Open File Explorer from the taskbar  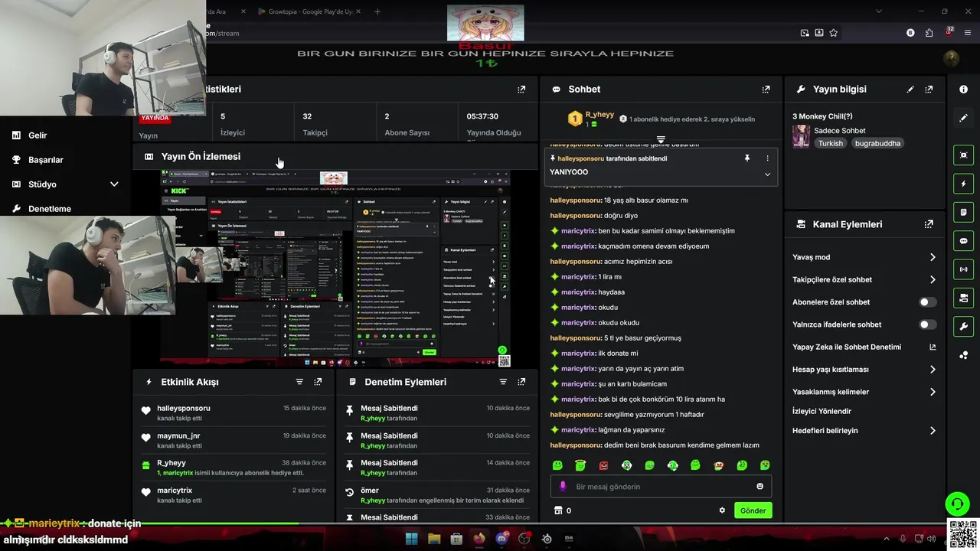coord(434,539)
